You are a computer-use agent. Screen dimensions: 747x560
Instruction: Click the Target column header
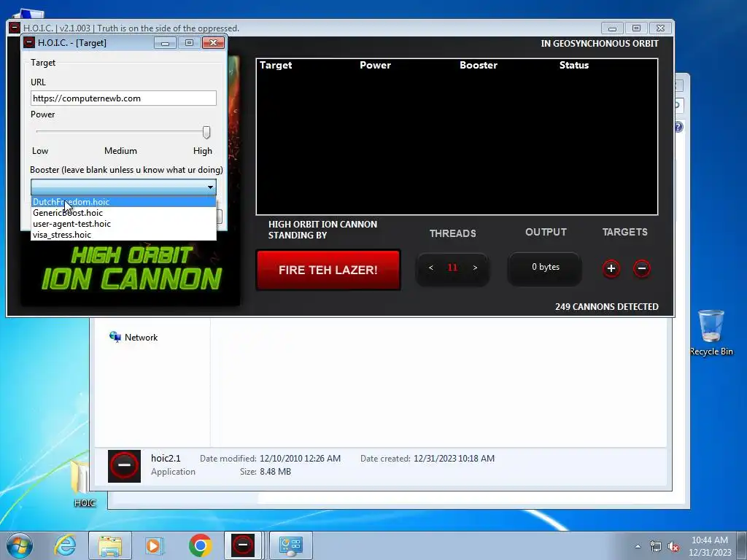pyautogui.click(x=276, y=65)
